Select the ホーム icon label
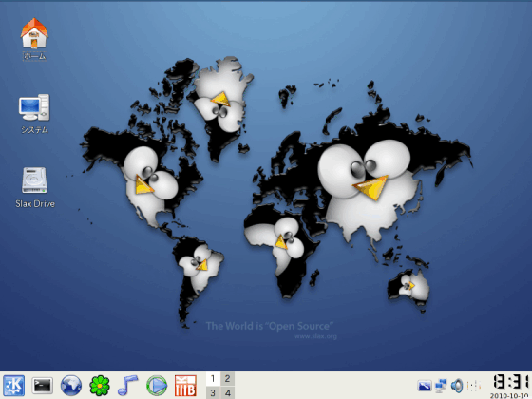Viewport: 532px width, 399px height. [34, 56]
